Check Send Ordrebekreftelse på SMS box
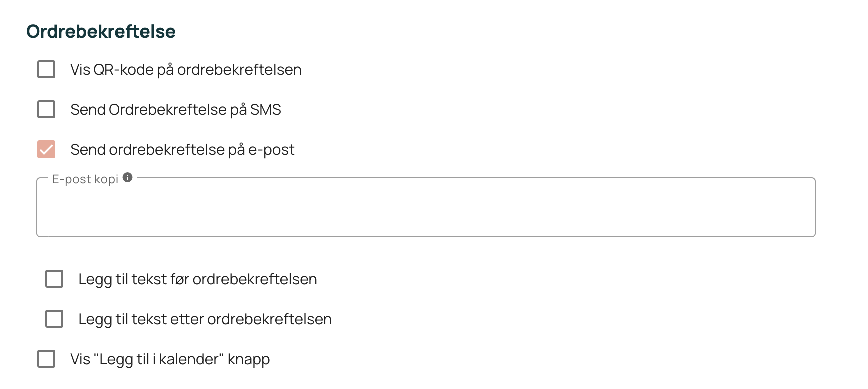This screenshot has height=389, width=868. 46,109
